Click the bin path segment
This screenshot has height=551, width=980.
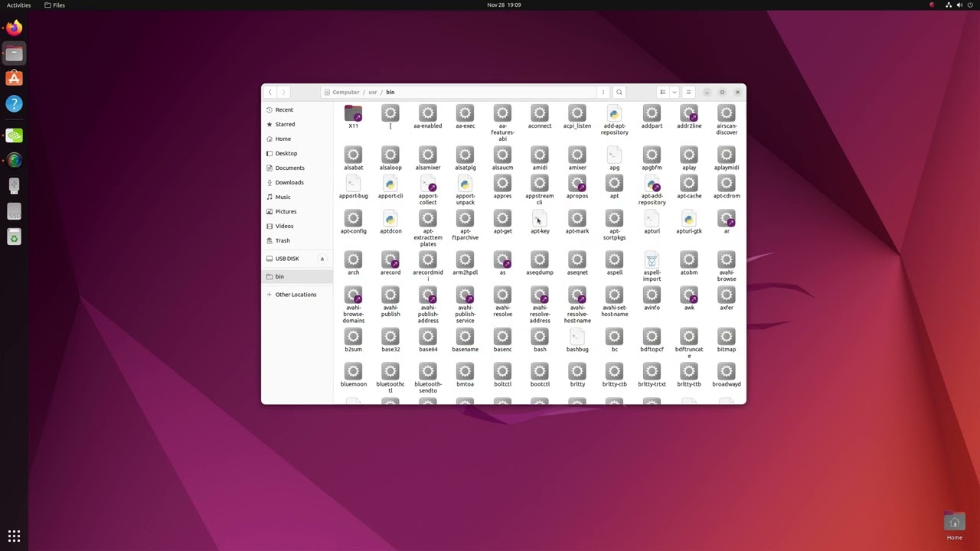click(x=390, y=92)
